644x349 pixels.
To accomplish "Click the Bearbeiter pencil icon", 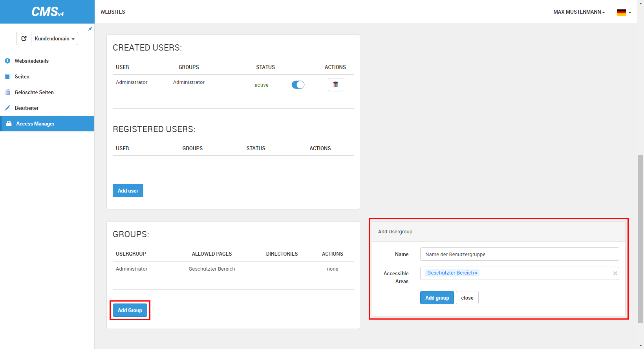I will point(7,108).
